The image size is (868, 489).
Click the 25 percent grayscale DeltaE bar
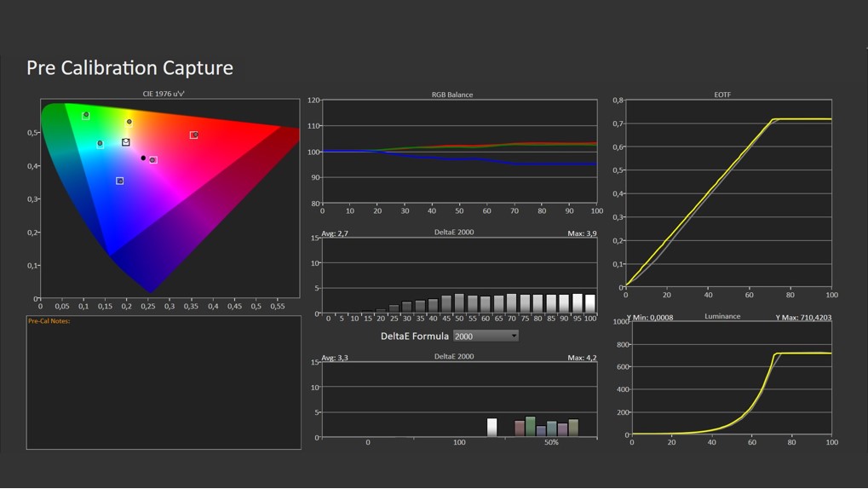tap(394, 308)
